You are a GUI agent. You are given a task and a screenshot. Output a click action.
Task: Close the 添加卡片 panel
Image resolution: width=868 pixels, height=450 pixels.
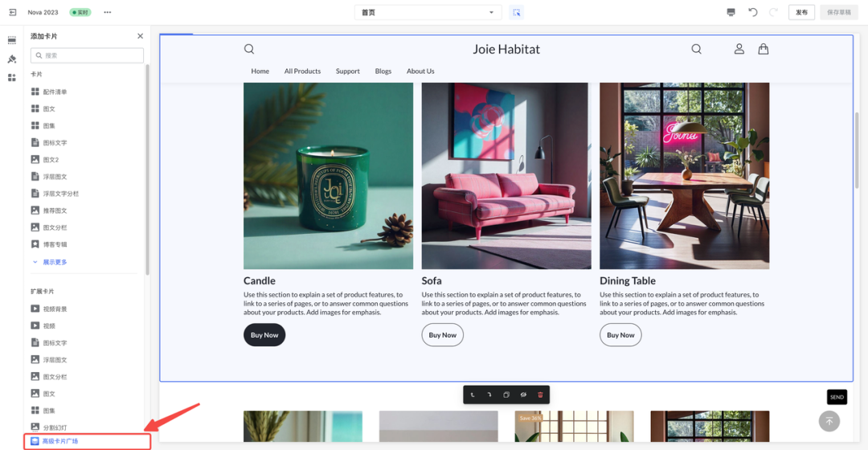coord(140,36)
